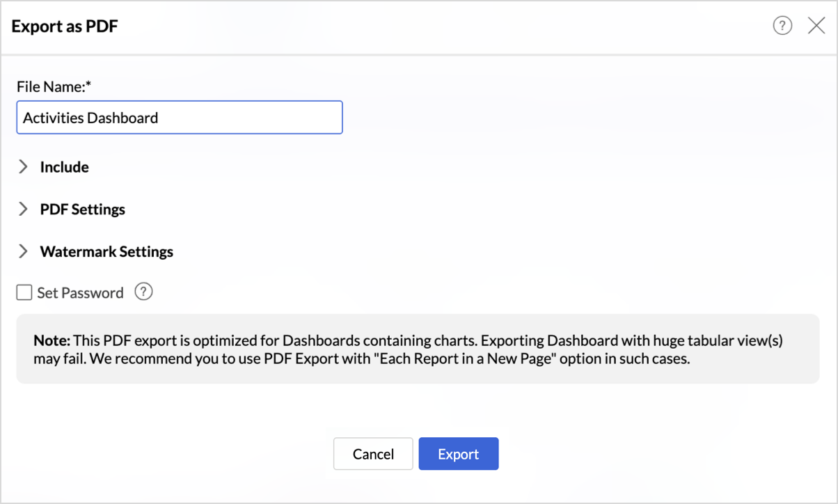This screenshot has height=504, width=838.
Task: Open the help icon in dialog header
Action: click(782, 26)
